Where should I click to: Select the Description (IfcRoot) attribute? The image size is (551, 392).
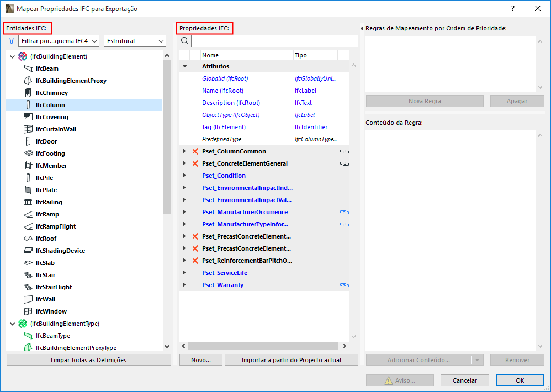click(x=231, y=103)
